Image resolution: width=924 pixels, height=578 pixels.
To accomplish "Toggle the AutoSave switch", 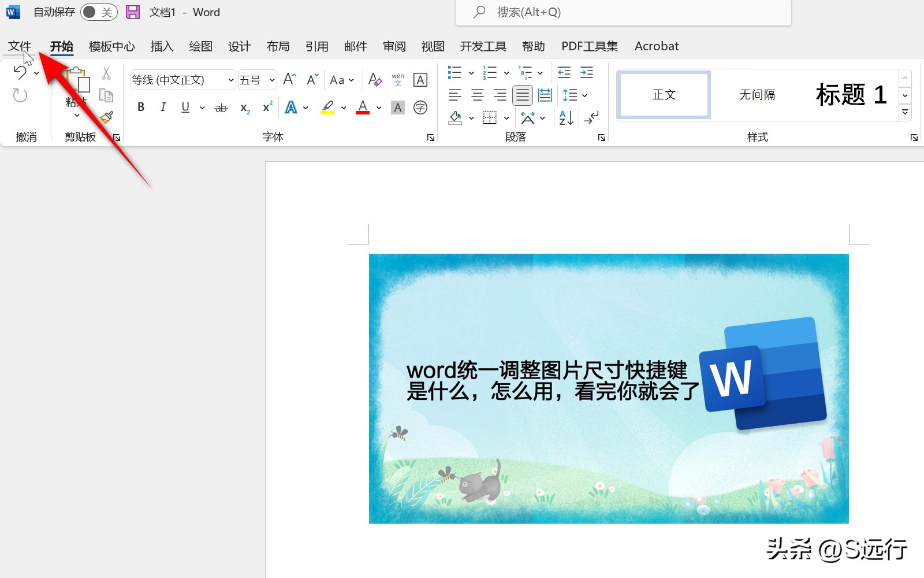I will tap(99, 12).
